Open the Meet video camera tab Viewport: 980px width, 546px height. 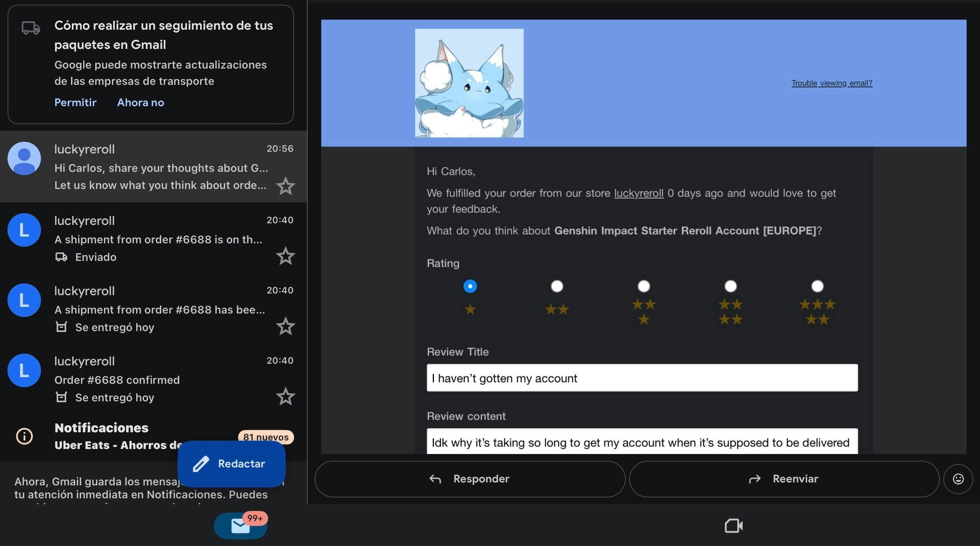733,526
